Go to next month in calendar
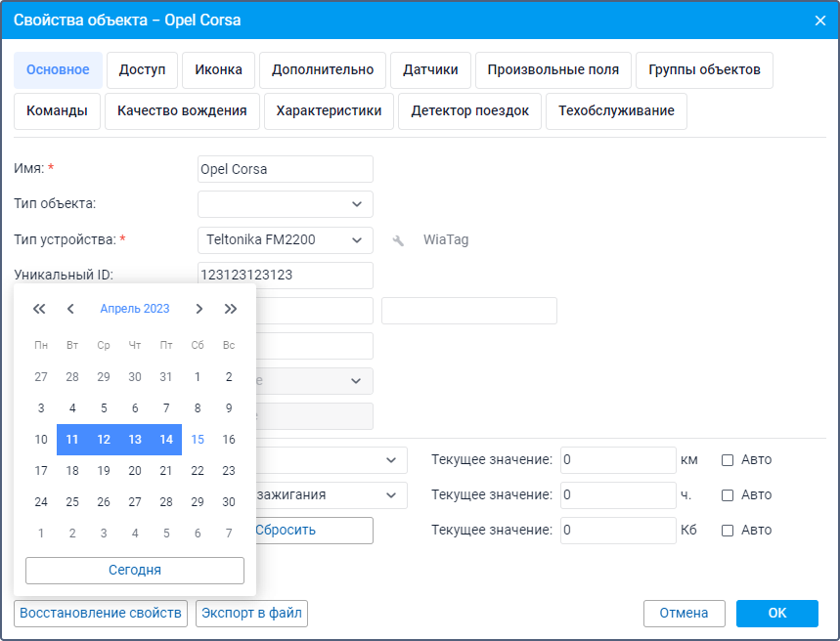This screenshot has width=840, height=641. click(x=199, y=309)
